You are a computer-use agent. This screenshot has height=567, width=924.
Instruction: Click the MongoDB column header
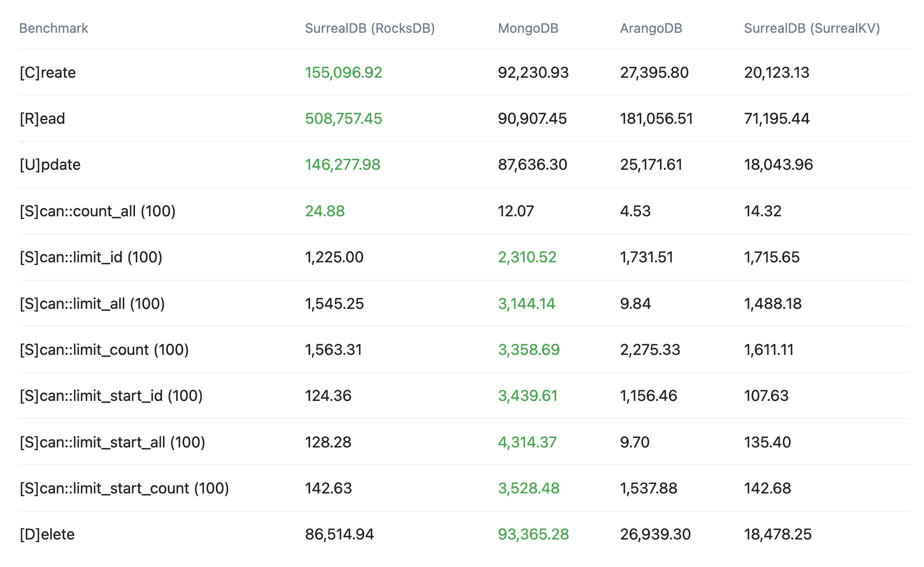(x=528, y=28)
